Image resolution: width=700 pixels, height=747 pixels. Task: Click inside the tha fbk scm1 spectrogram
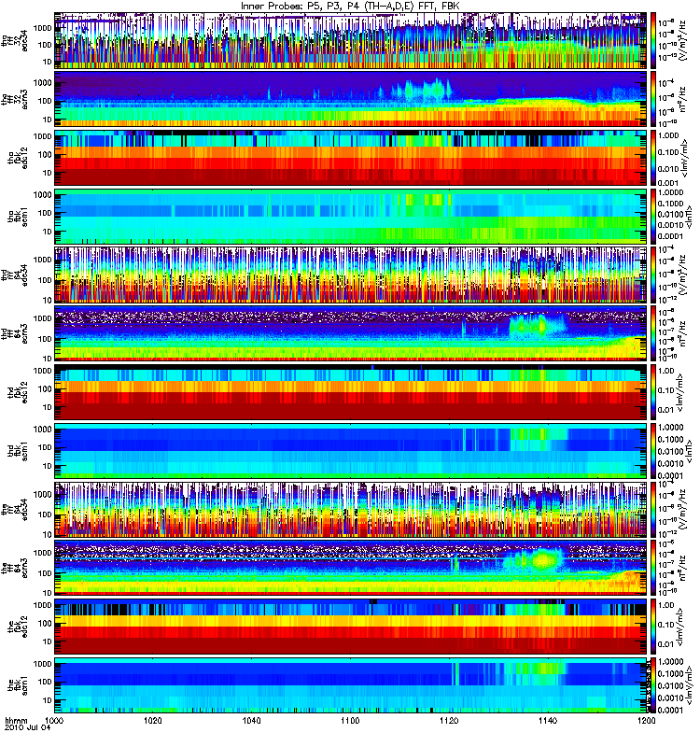tap(351, 217)
